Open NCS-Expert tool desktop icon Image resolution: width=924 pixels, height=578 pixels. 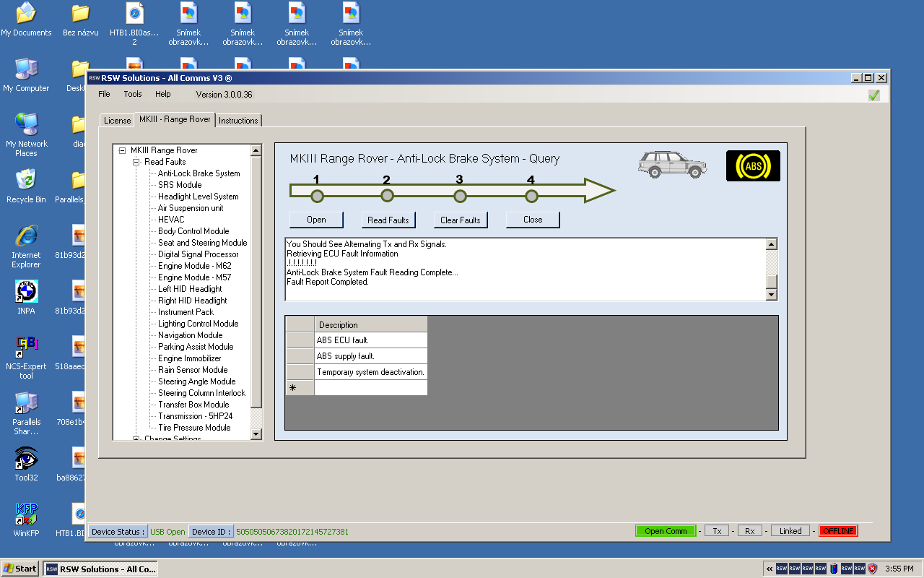[26, 347]
